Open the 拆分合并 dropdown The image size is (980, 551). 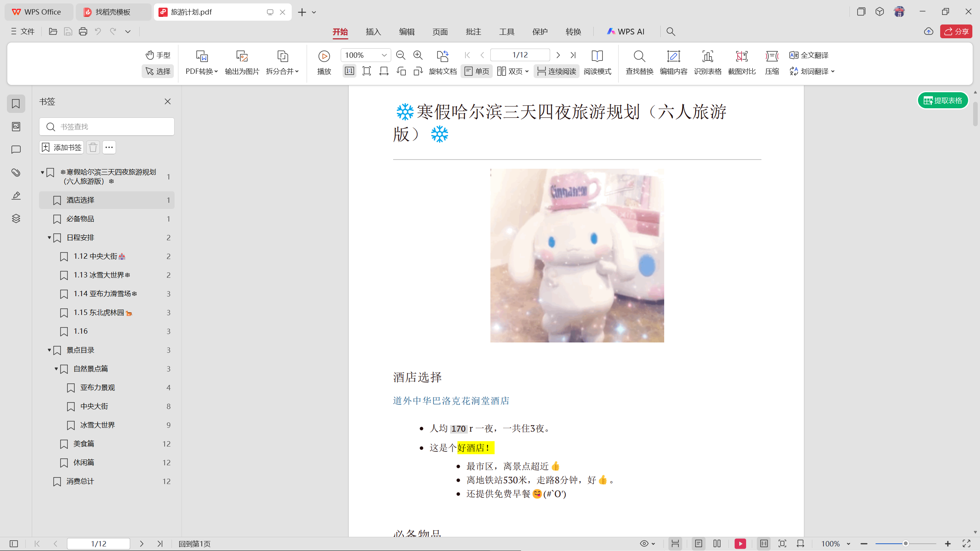[283, 63]
